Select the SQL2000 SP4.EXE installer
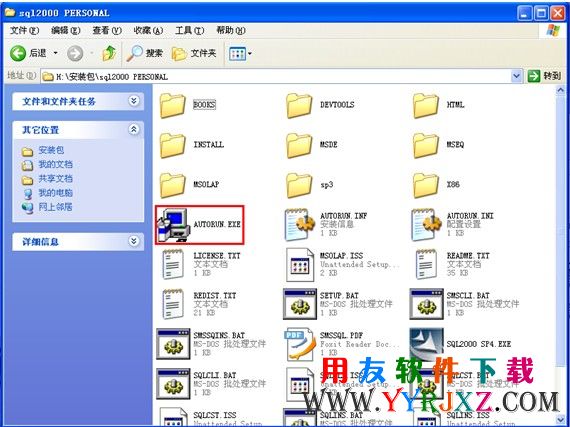Viewport: 570px width, 427px height. click(460, 344)
